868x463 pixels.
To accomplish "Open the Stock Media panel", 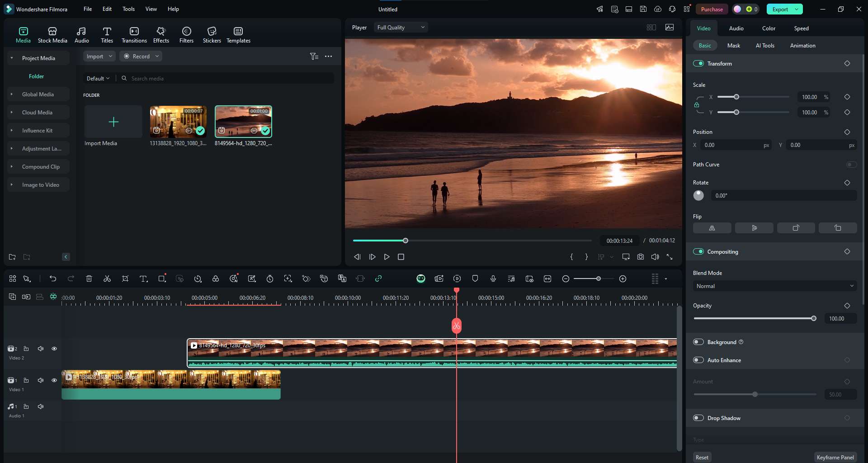I will point(52,35).
